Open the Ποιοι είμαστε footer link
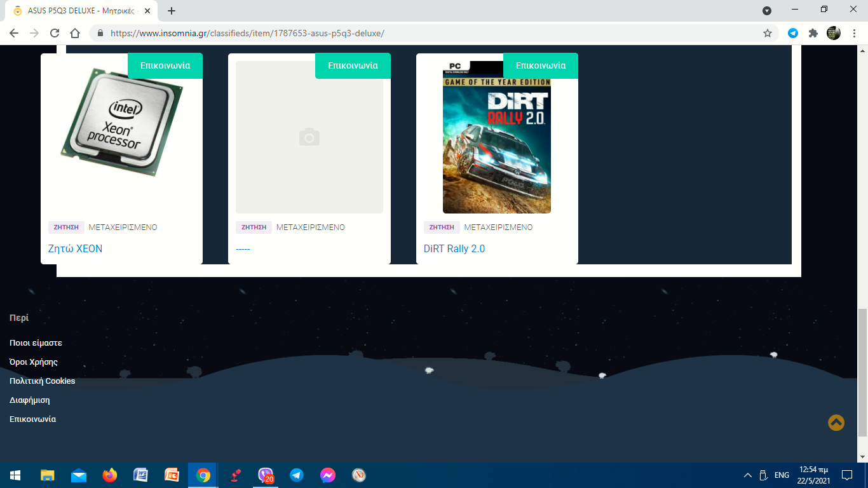868x488 pixels. click(36, 343)
